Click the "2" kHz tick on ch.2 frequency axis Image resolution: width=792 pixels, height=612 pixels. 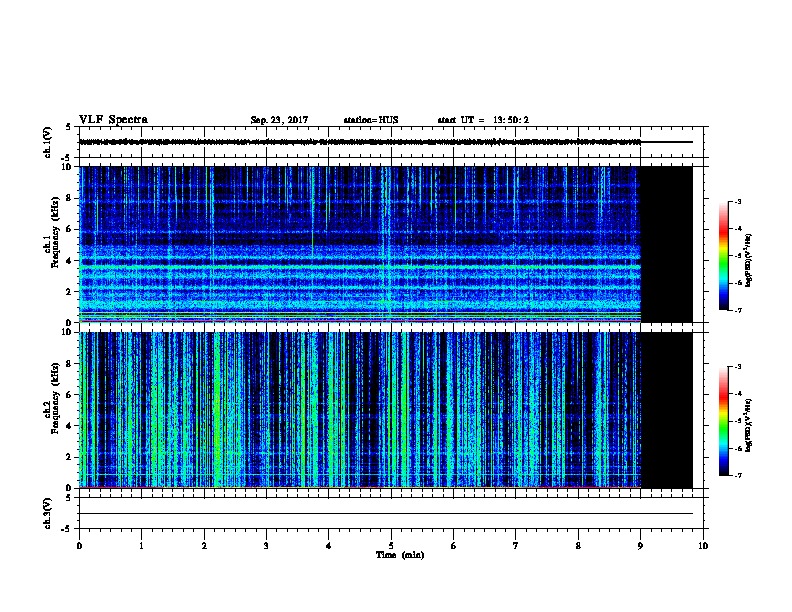point(70,457)
